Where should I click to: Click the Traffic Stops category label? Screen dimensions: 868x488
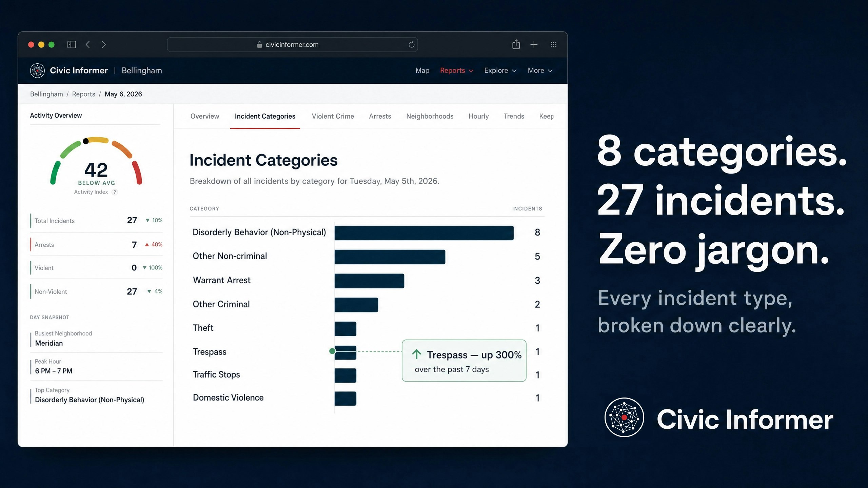pyautogui.click(x=216, y=375)
